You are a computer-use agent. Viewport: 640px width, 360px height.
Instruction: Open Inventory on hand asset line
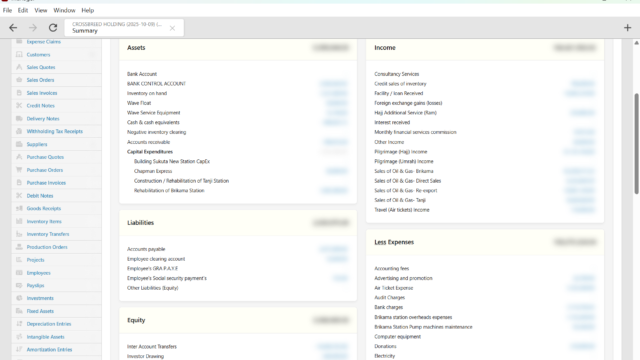(x=147, y=93)
